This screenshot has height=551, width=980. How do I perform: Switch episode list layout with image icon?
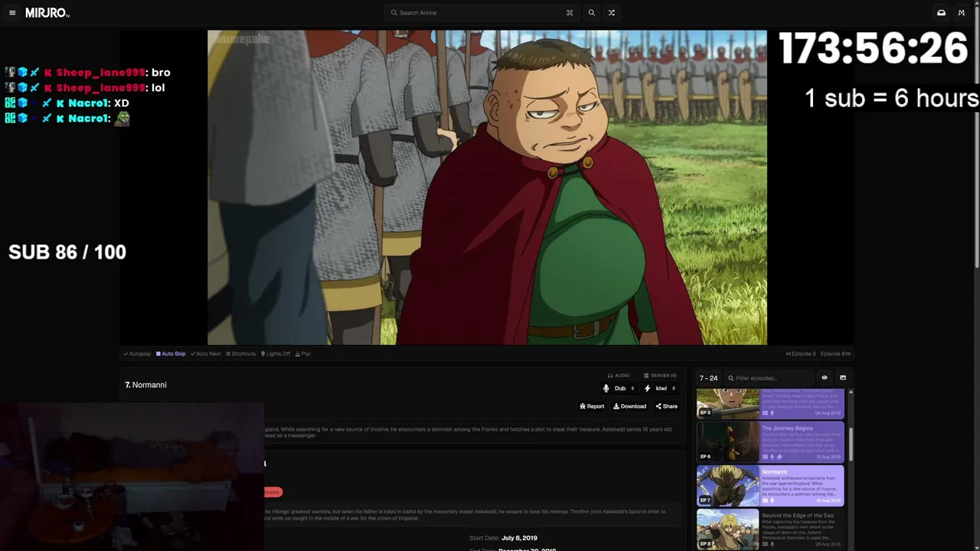tap(843, 378)
